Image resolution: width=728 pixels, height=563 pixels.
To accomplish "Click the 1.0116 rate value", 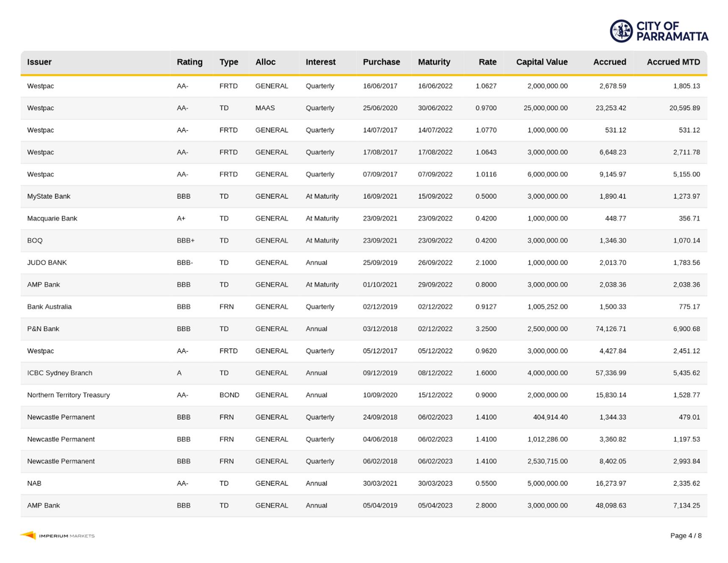I will 486,174.
